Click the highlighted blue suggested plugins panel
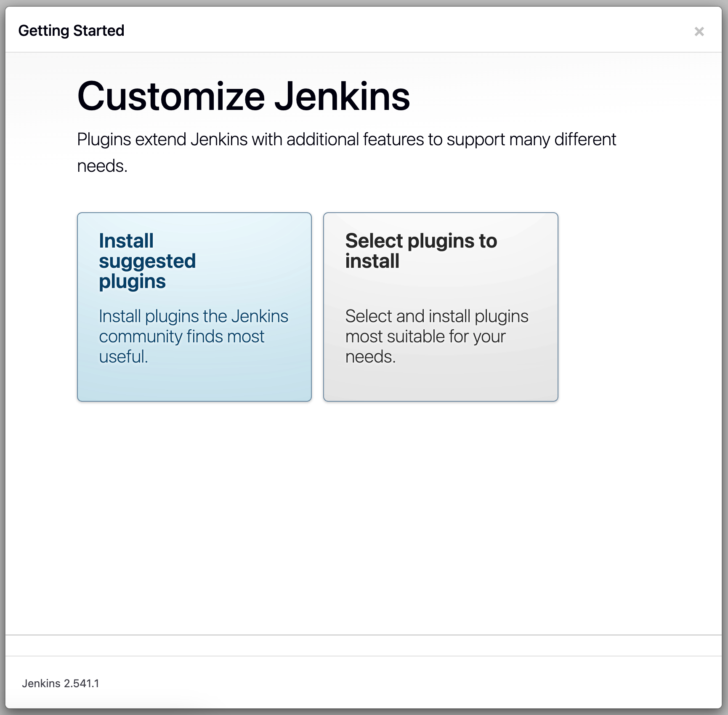 (x=194, y=307)
